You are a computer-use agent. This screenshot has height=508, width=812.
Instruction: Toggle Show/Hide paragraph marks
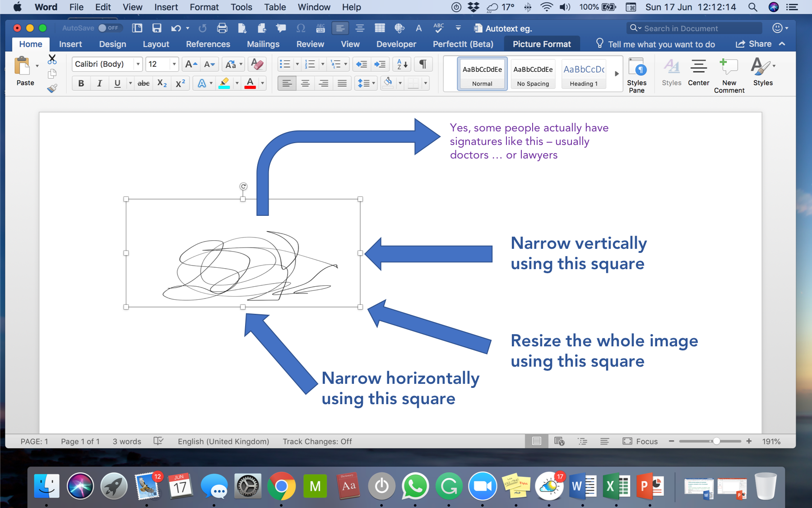[x=423, y=64]
